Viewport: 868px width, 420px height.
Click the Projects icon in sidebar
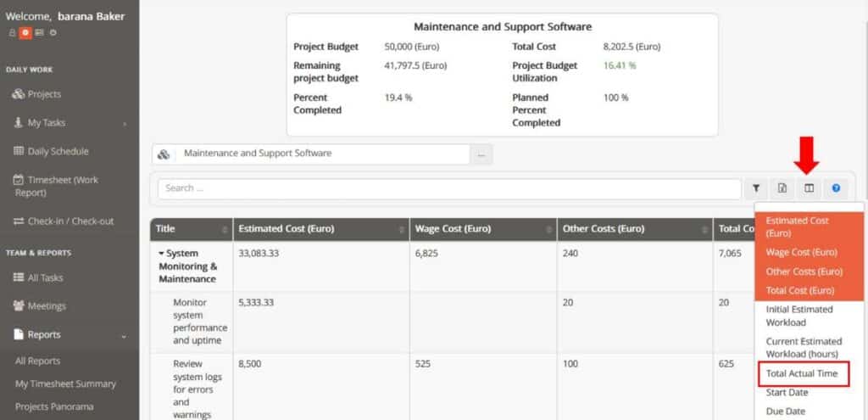(19, 94)
